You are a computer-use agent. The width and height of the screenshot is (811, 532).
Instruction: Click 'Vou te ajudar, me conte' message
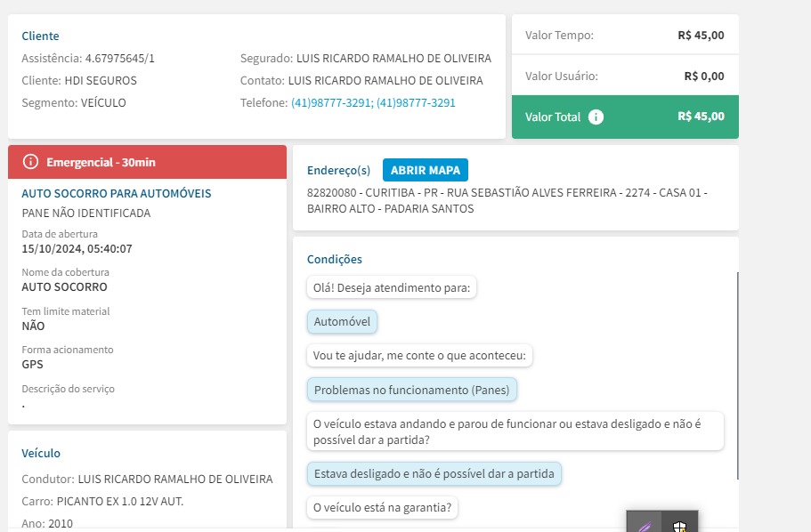click(x=419, y=356)
